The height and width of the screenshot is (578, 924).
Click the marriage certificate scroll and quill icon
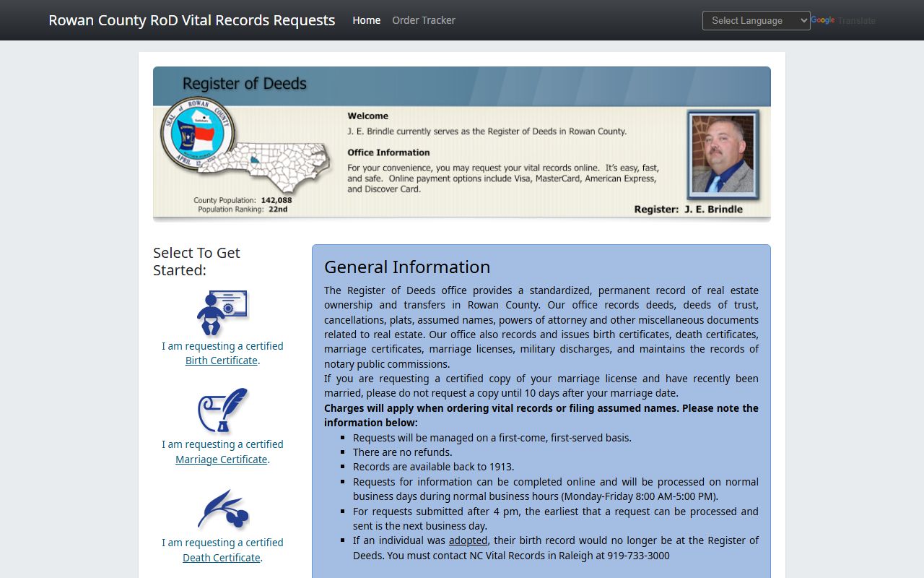click(223, 411)
